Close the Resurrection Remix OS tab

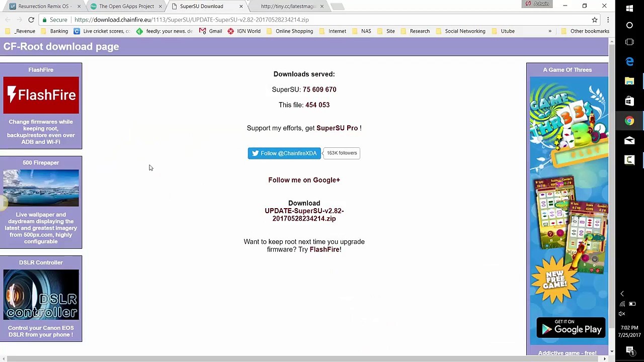(x=79, y=7)
